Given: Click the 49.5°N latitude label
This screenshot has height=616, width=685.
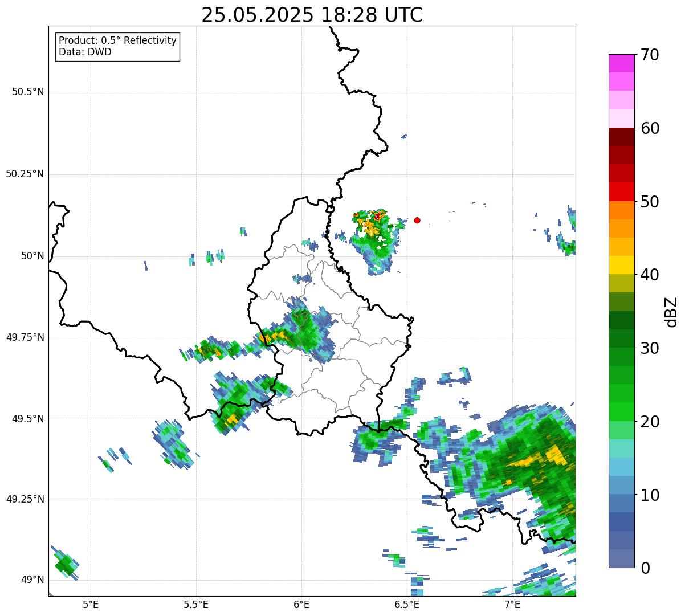Looking at the screenshot, I should (28, 419).
